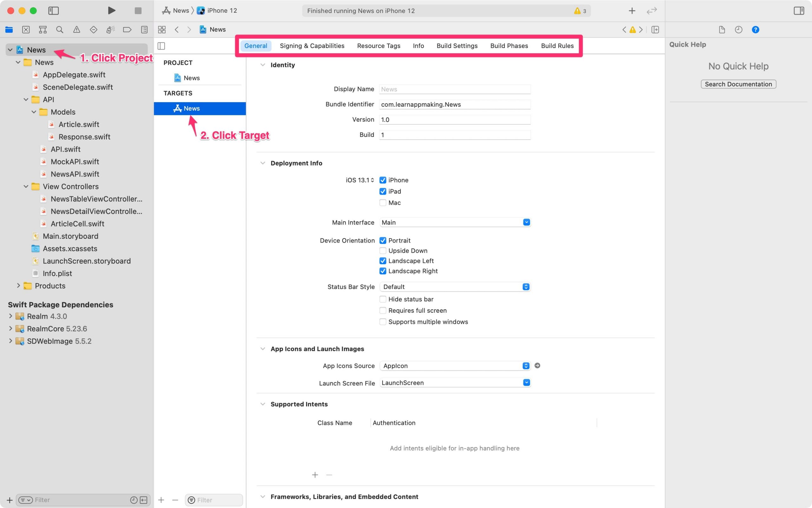The image size is (812, 508).
Task: Toggle Landscape Left checkbox
Action: click(383, 261)
